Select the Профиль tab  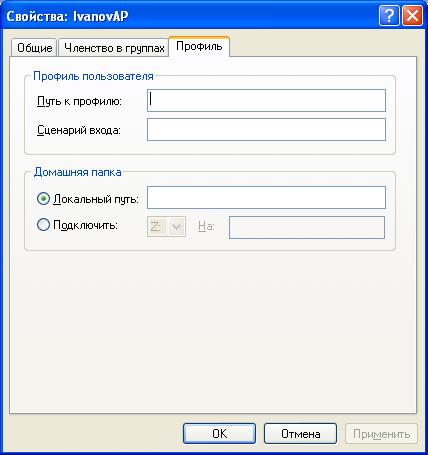click(x=199, y=46)
